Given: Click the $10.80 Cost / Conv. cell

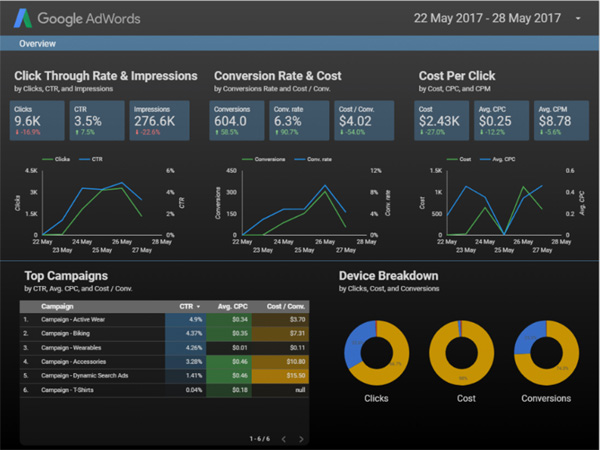Looking at the screenshot, I should tap(280, 362).
